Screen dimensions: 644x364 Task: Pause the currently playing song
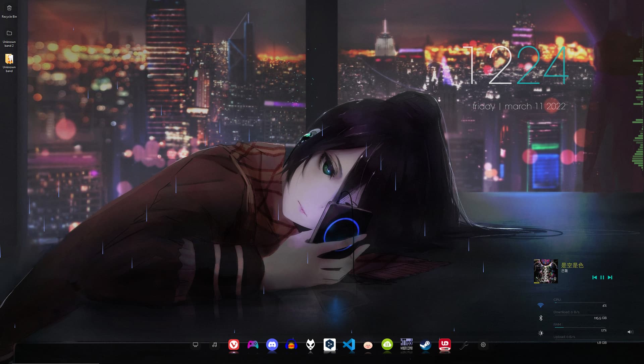click(x=602, y=277)
